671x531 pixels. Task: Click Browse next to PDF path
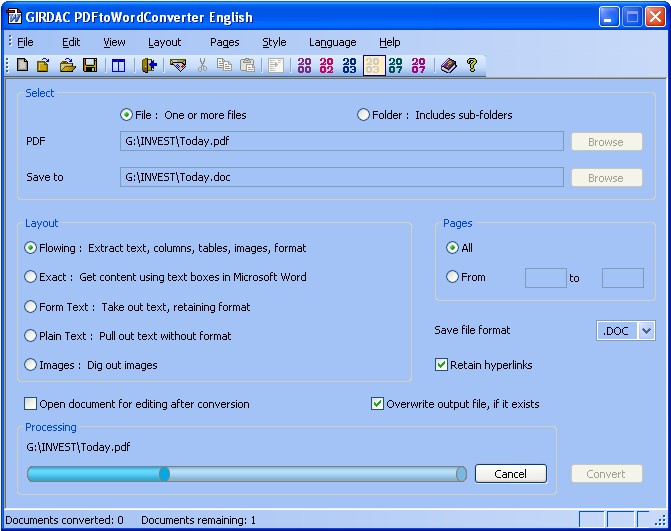click(606, 142)
